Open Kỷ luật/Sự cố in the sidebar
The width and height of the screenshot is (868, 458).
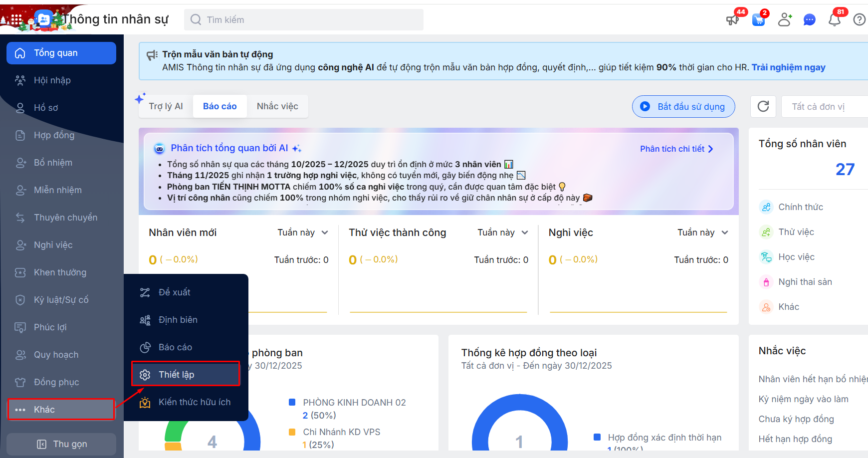(x=61, y=300)
